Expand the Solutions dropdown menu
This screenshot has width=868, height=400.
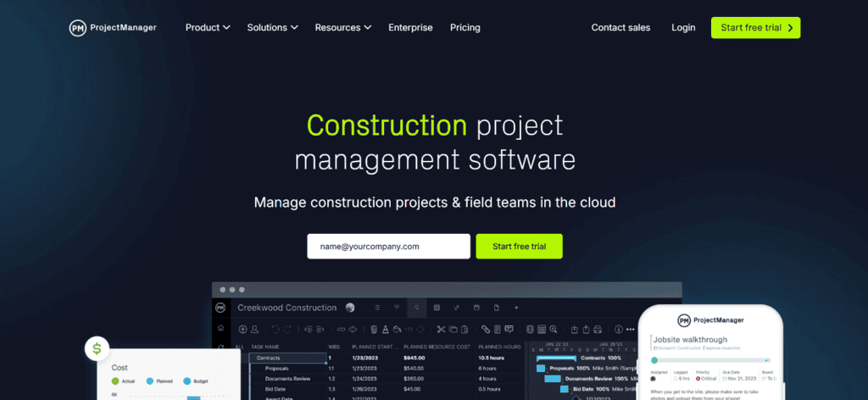click(x=272, y=28)
